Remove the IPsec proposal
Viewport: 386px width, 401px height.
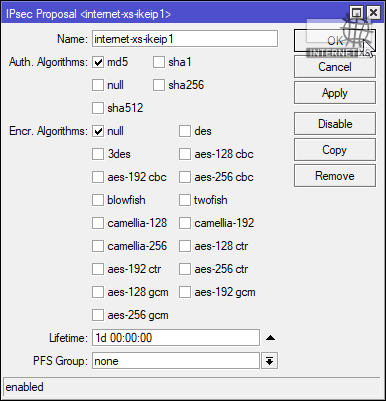(335, 176)
